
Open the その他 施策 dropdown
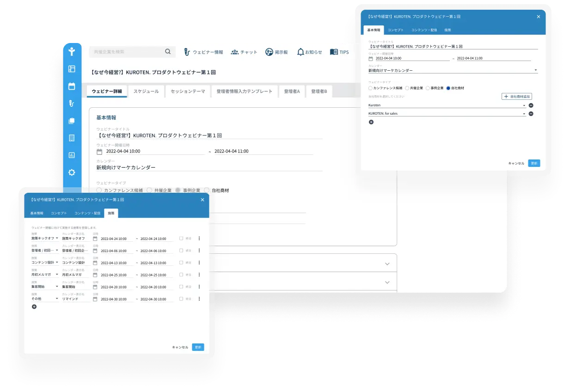pos(45,299)
